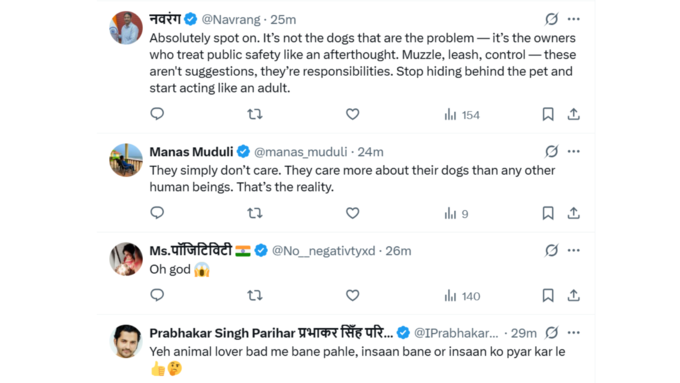The height and width of the screenshot is (383, 680).
Task: Bookmark Navrang's tweet
Action: (x=548, y=114)
